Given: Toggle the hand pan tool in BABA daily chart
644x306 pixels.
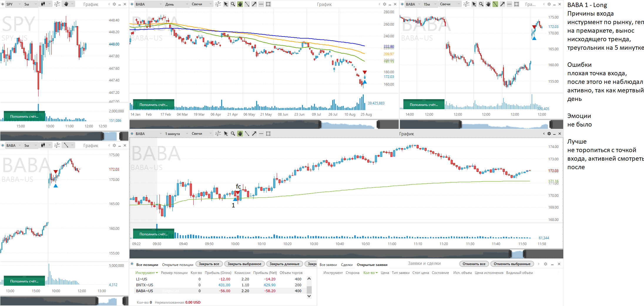Looking at the screenshot, I should click(240, 4).
